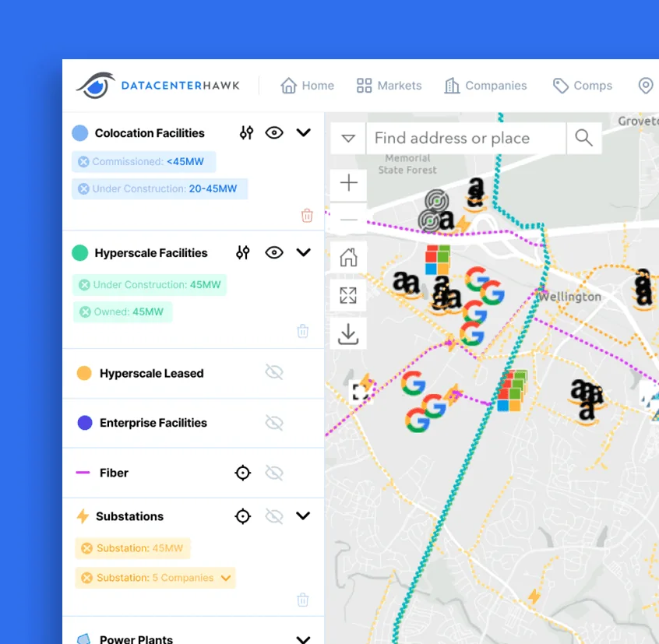Viewport: 659px width, 644px height.
Task: Collapse the Hyperscale Facilities section
Action: (x=303, y=252)
